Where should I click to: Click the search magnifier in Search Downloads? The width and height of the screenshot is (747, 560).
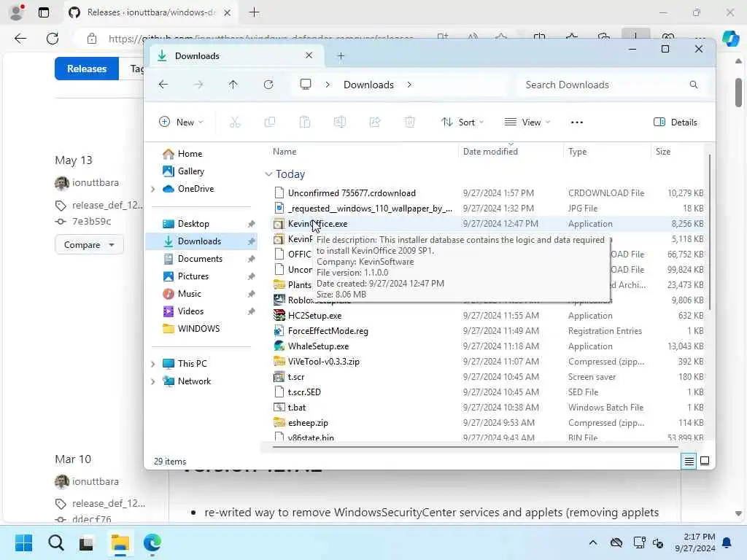pyautogui.click(x=694, y=85)
